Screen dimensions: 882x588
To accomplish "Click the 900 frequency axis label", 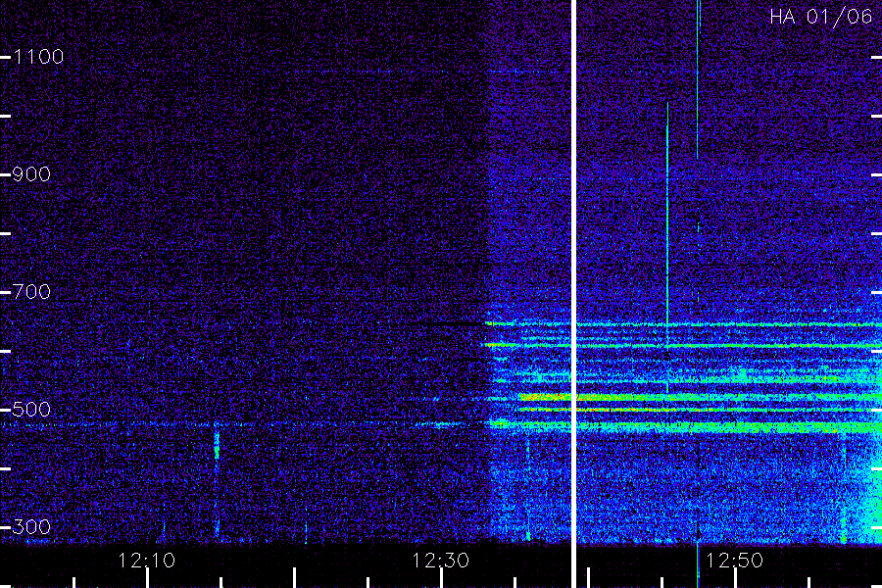I will 31,174.
